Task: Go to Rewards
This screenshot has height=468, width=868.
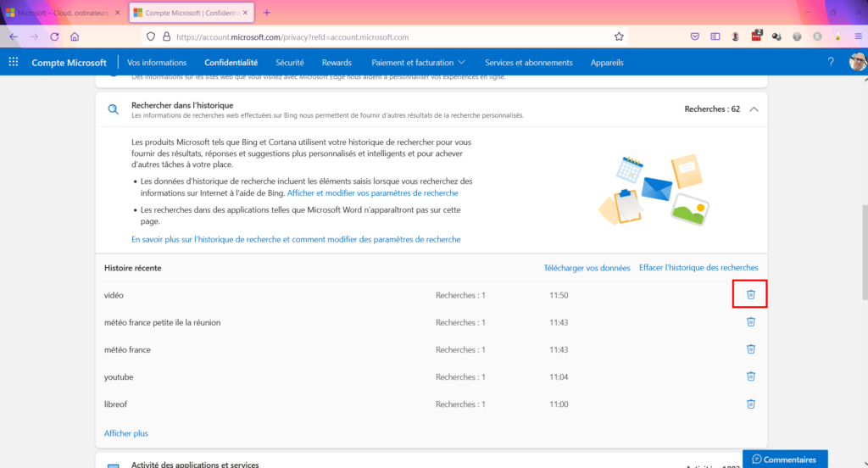Action: (337, 63)
